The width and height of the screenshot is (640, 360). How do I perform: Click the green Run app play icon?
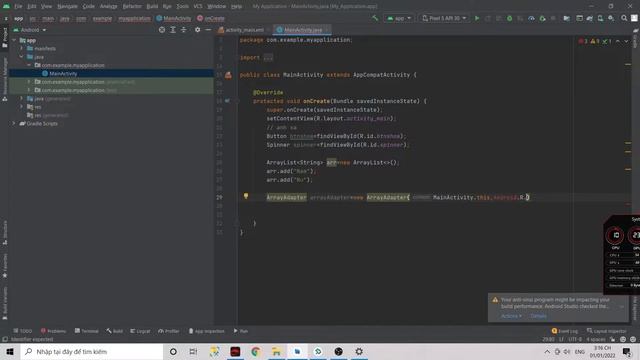(x=477, y=18)
